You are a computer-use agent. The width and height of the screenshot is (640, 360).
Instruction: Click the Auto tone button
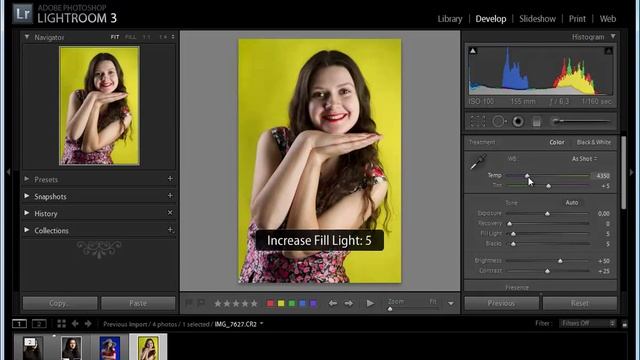pyautogui.click(x=571, y=202)
